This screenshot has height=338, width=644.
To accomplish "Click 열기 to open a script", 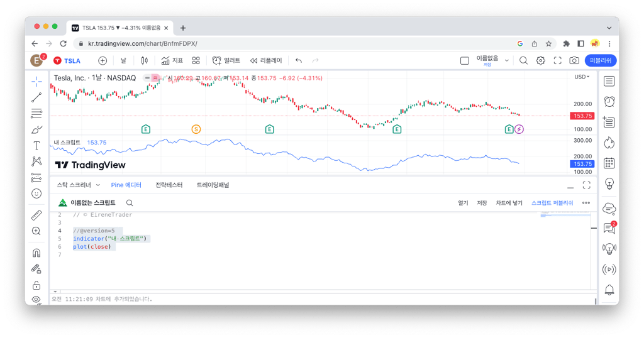I will coord(464,203).
